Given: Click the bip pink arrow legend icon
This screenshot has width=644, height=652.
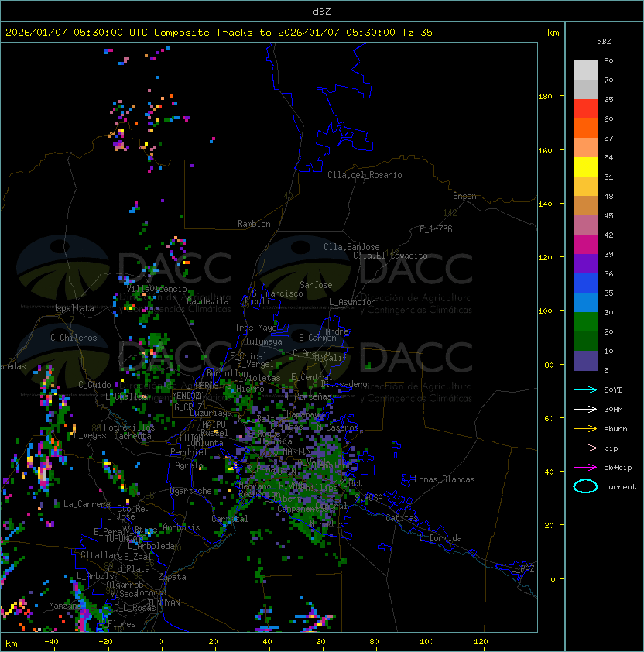Looking at the screenshot, I should (x=585, y=448).
